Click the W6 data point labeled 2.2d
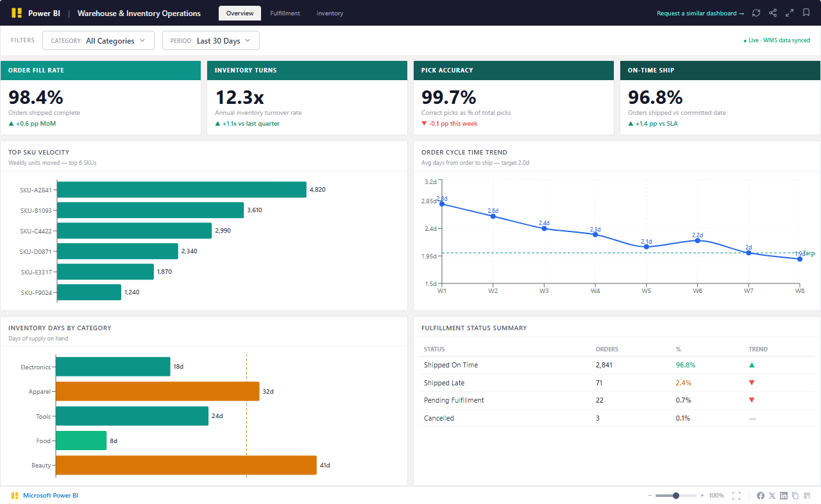821x504 pixels. pyautogui.click(x=697, y=240)
